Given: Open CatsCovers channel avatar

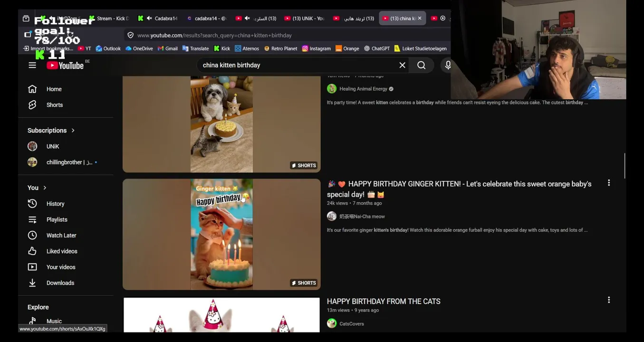Looking at the screenshot, I should tap(332, 324).
